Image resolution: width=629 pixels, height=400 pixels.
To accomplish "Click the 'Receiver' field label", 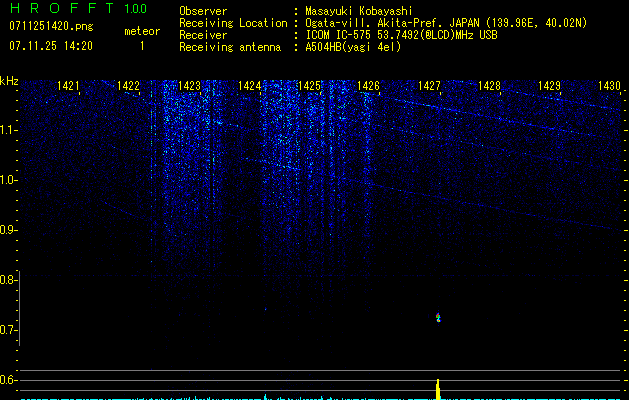I will coord(203,35).
